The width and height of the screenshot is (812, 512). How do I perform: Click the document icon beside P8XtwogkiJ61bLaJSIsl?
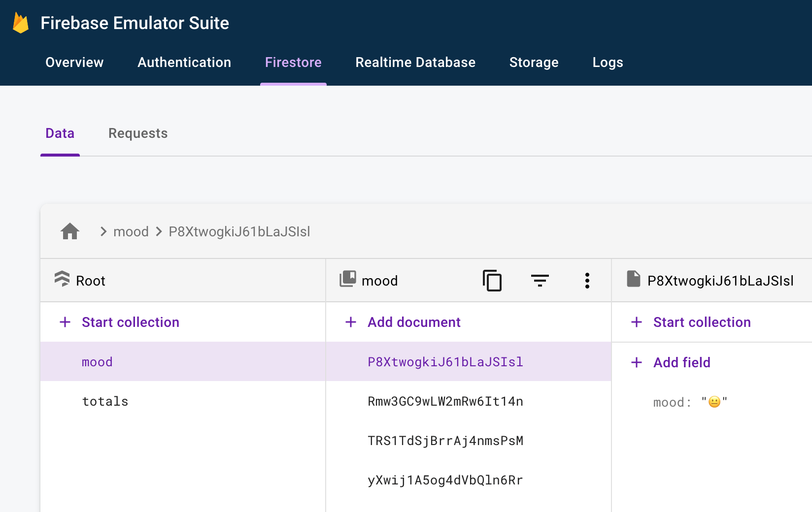[x=634, y=279]
